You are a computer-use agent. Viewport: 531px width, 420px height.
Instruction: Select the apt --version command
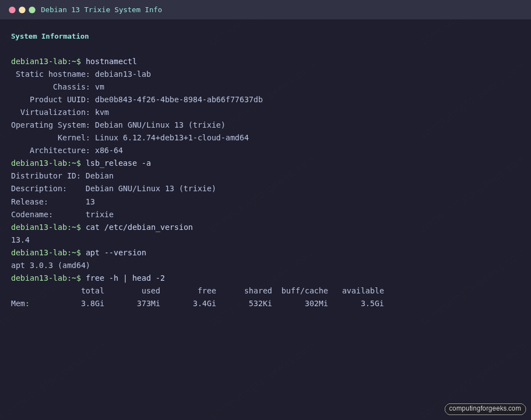(x=116, y=253)
